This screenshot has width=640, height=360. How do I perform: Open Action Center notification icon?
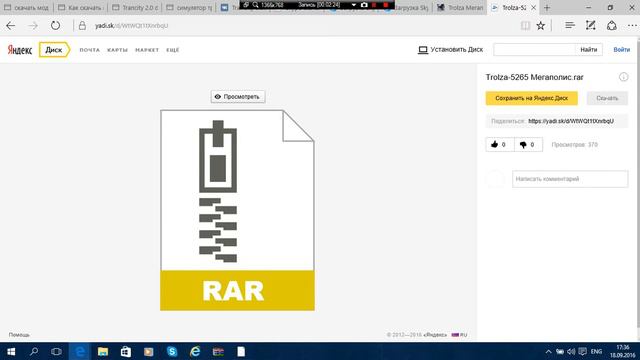point(582,351)
